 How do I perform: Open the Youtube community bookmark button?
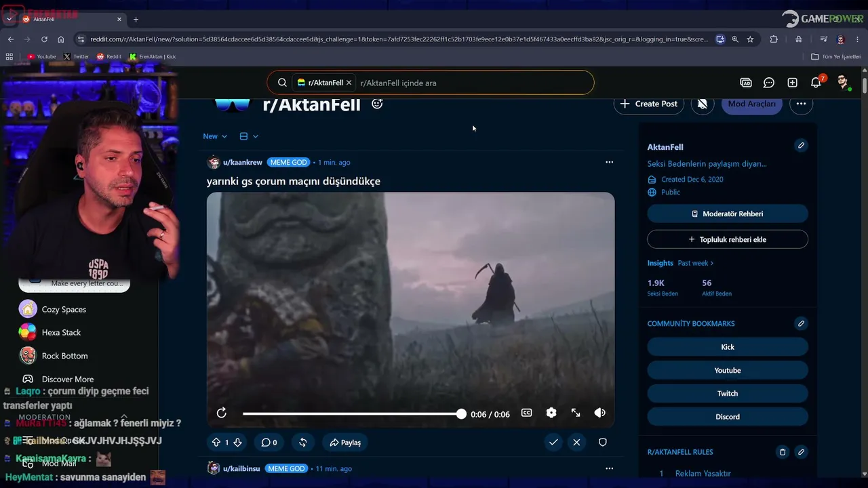point(728,370)
